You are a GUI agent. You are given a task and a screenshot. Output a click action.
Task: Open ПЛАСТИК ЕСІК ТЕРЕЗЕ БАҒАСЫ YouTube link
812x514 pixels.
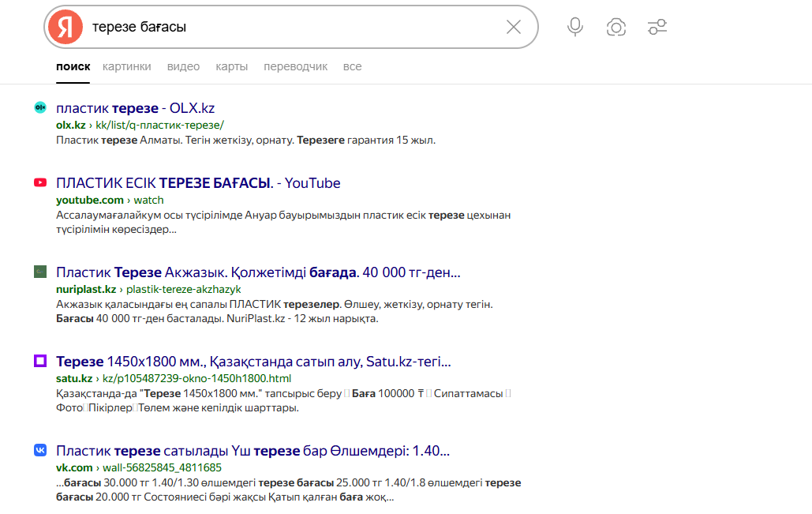[198, 183]
